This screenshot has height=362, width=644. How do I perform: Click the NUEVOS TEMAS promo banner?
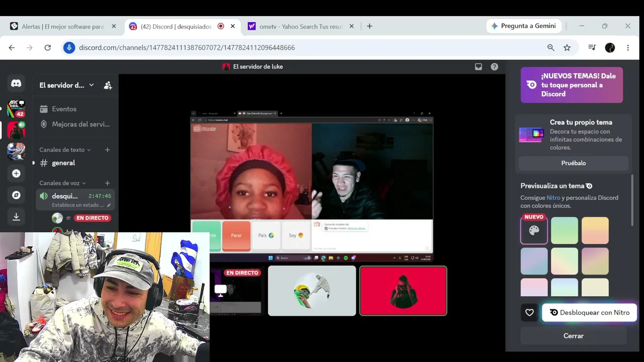(x=572, y=85)
